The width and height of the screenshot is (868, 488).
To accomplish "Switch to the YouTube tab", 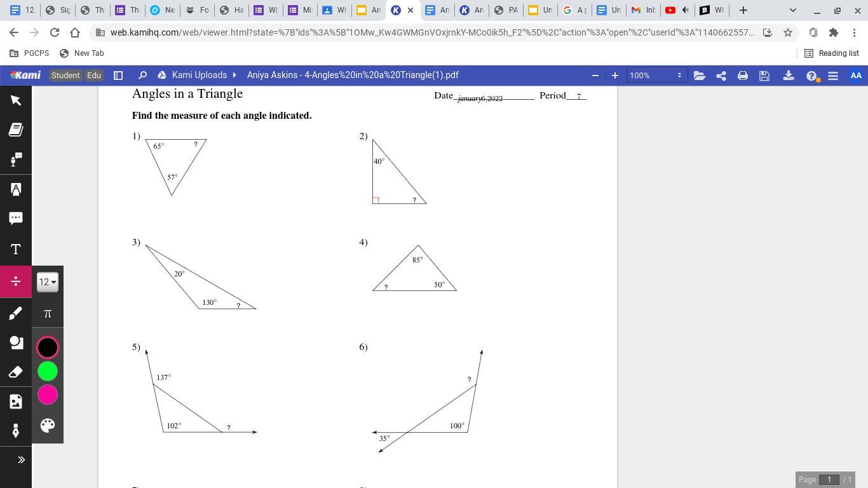I will click(x=677, y=10).
